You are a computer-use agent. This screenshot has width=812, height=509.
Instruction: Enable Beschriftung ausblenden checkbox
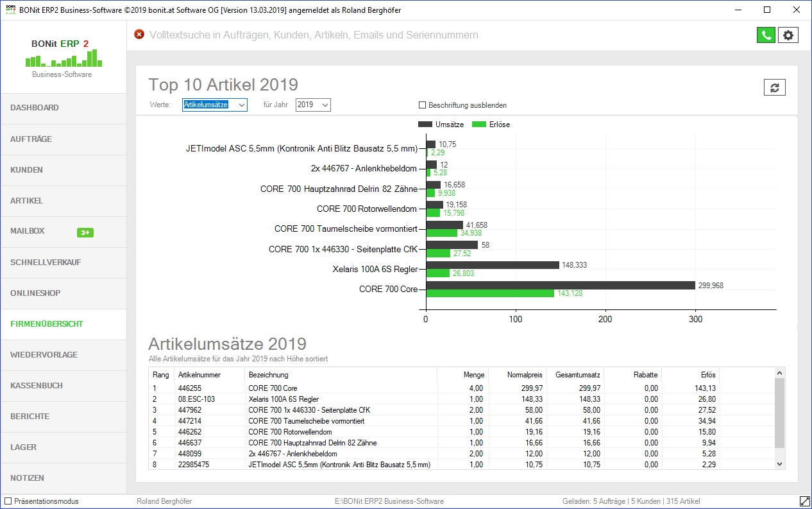pos(422,105)
